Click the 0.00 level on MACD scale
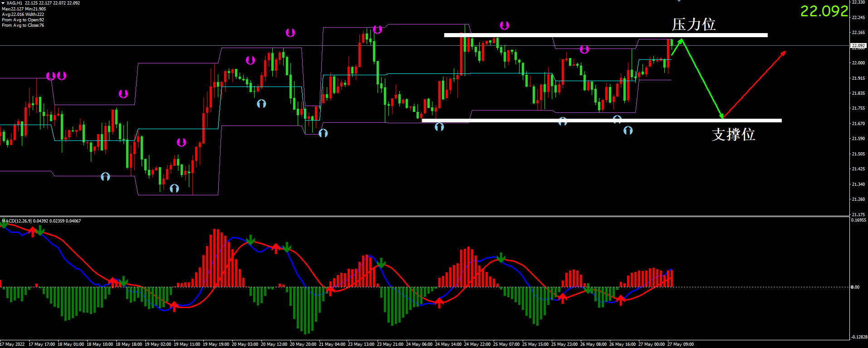The height and width of the screenshot is (348, 868). (x=855, y=287)
